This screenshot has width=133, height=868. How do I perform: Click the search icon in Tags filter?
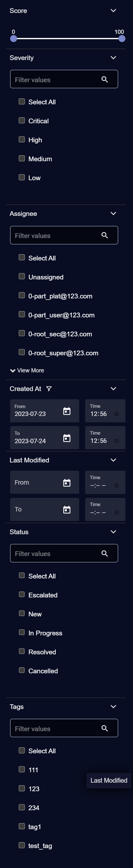tap(104, 729)
